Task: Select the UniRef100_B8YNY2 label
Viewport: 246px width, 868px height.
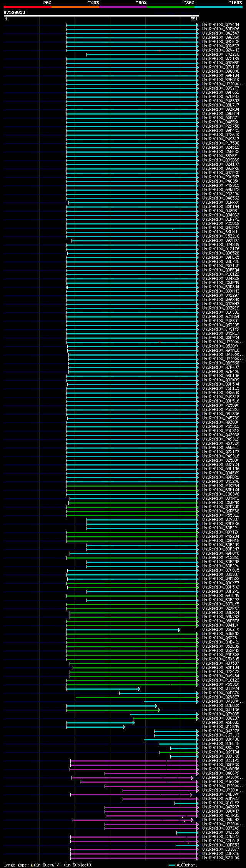Action: pos(221,499)
